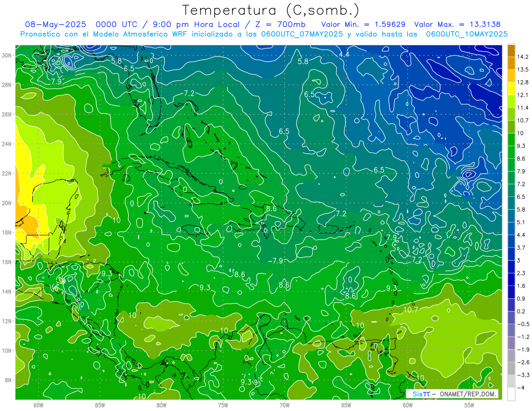Click the legend value 0.2
532x411 pixels.
521,311
